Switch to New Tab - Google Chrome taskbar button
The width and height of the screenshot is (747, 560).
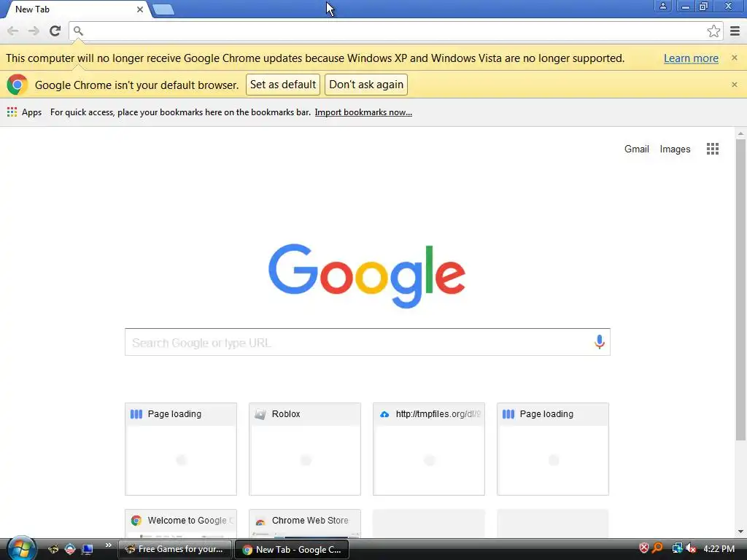coord(292,549)
